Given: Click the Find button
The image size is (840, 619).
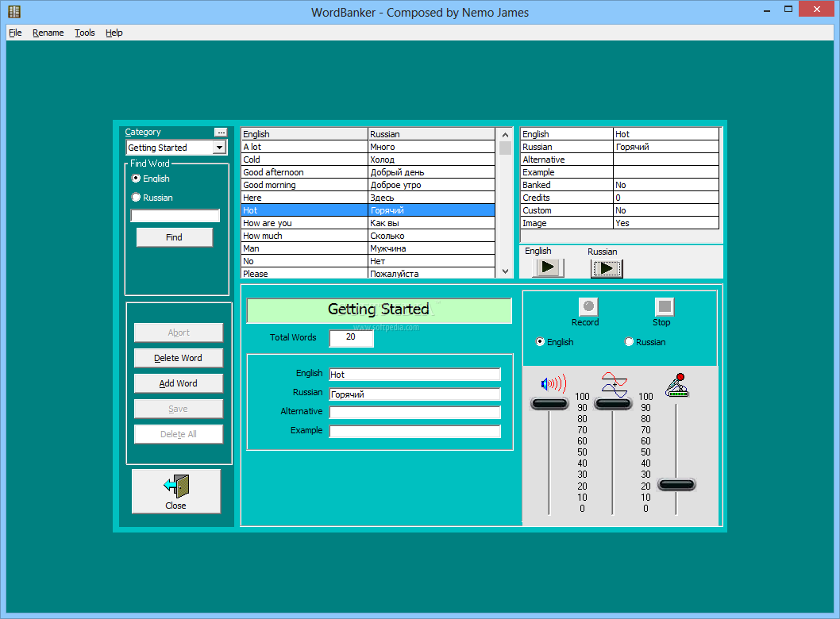Looking at the screenshot, I should click(174, 237).
